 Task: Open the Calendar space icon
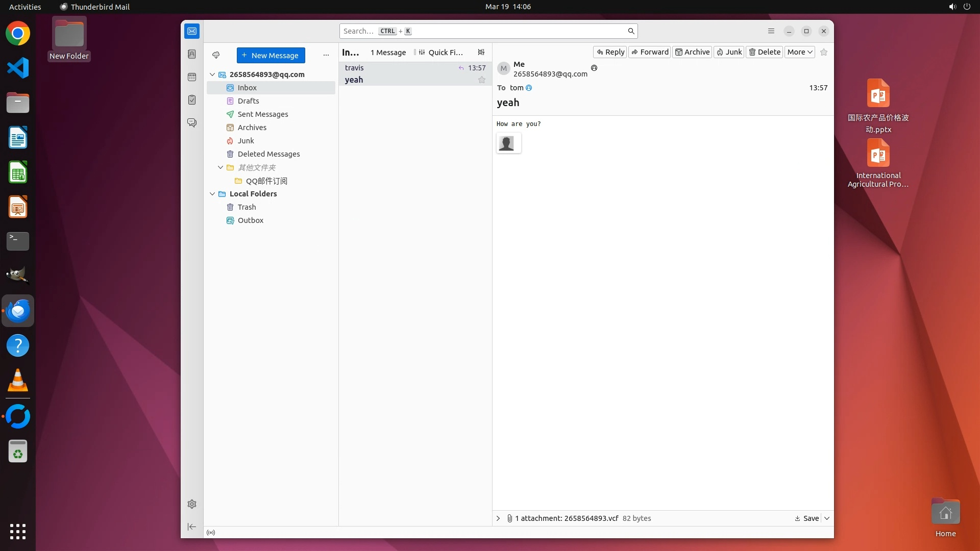[x=192, y=77]
